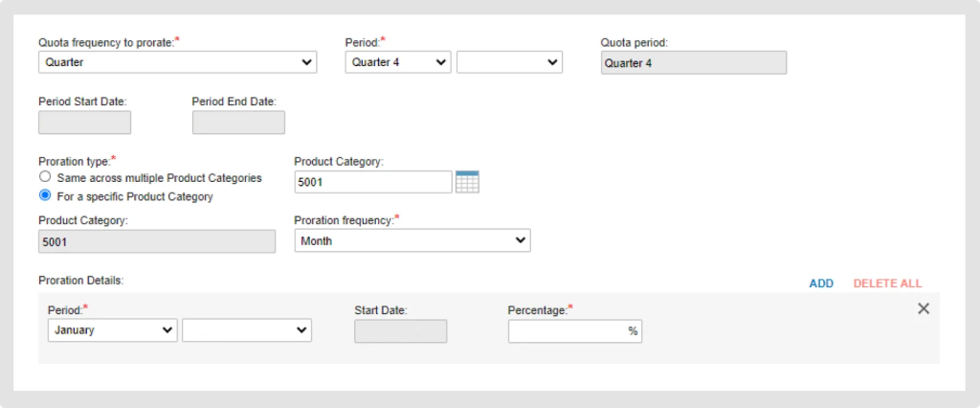The height and width of the screenshot is (408, 980).
Task: Click the Period Start Date field
Action: pyautogui.click(x=84, y=123)
